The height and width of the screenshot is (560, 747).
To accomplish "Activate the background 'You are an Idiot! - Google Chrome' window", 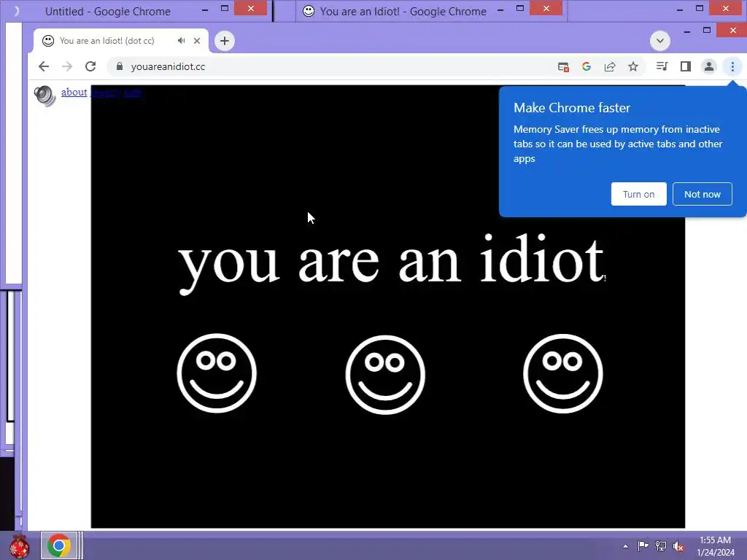I will point(403,12).
